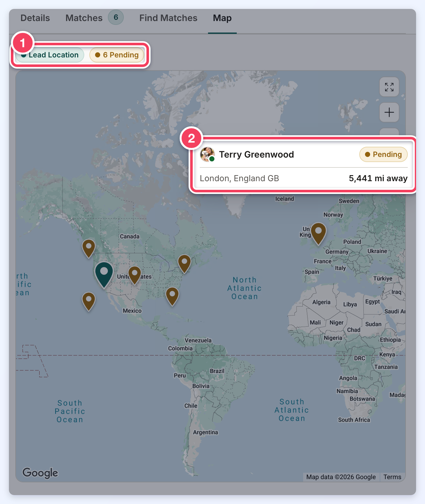Click the South Atlantic Ocean label
The width and height of the screenshot is (425, 504).
292,410
